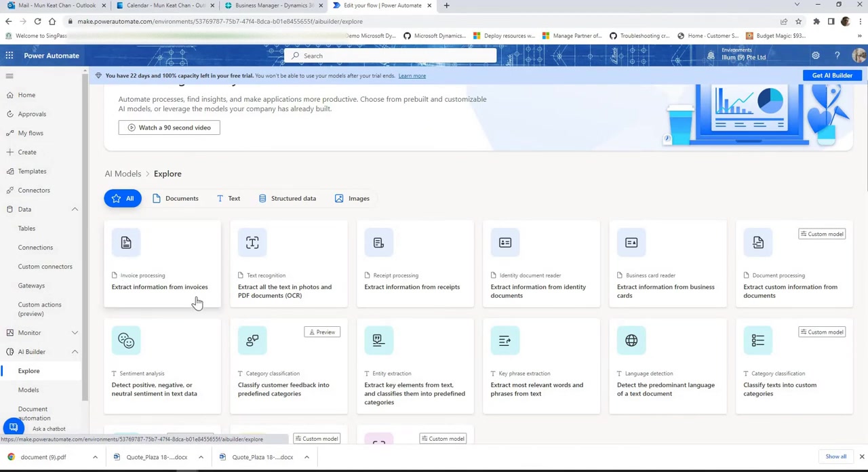
Task: Collapse the AI Builder section chevron
Action: tap(75, 352)
